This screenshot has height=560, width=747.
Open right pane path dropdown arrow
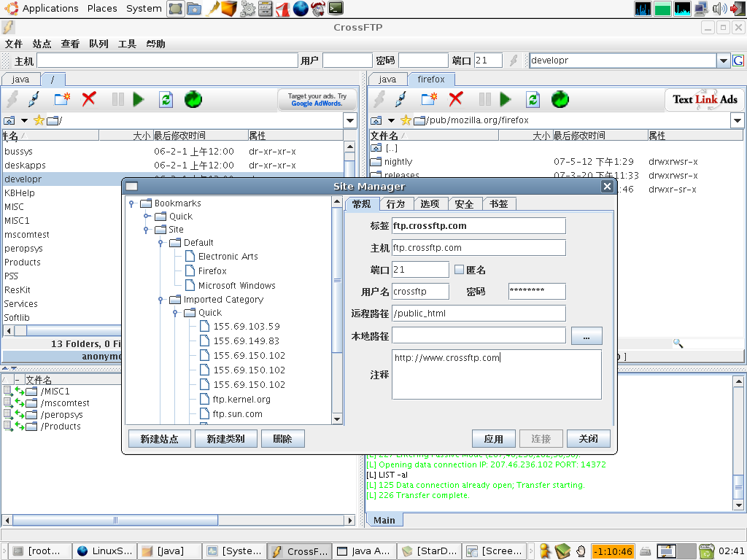pos(738,120)
